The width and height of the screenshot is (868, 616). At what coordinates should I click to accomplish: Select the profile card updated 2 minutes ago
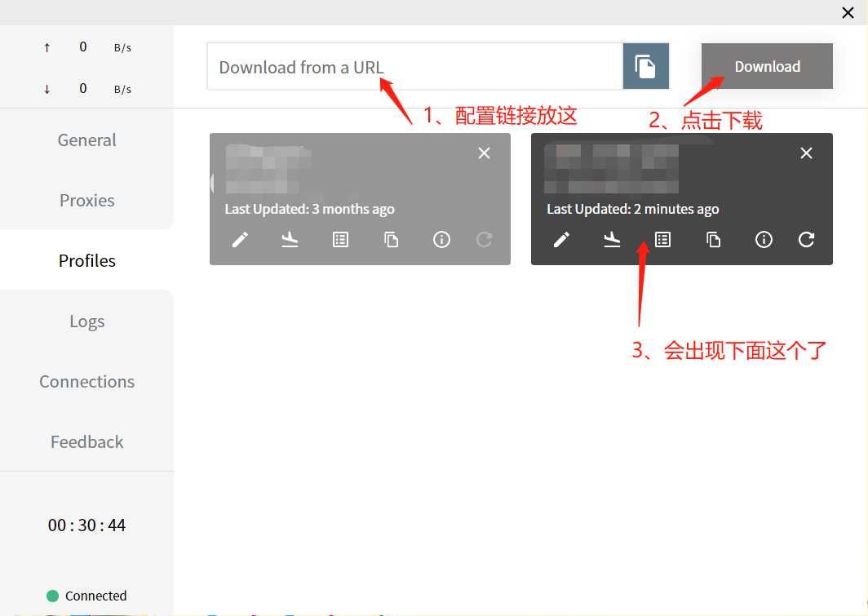pyautogui.click(x=681, y=199)
